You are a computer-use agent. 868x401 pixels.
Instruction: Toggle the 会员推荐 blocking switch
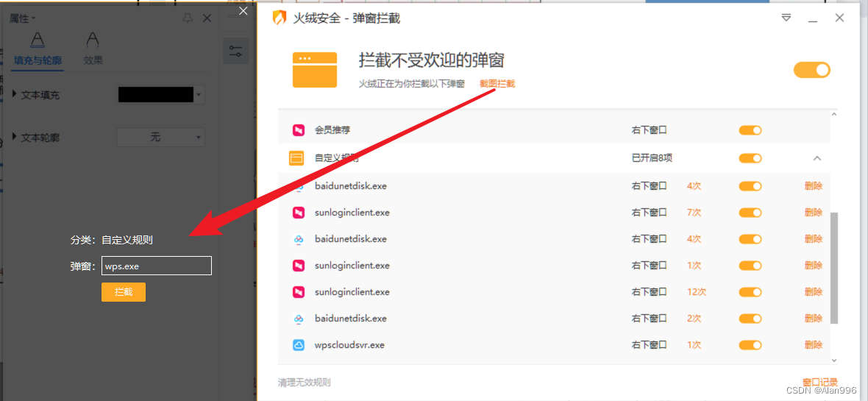click(750, 130)
